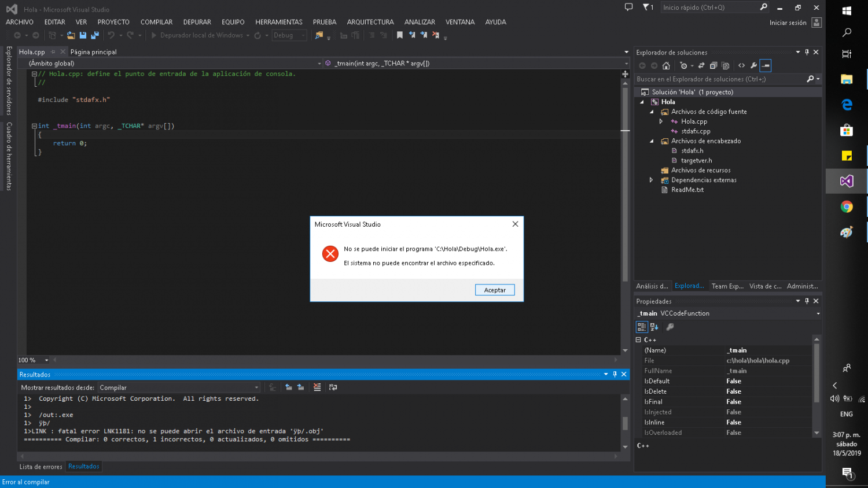Click the Find in Files toolbar icon

click(x=319, y=35)
